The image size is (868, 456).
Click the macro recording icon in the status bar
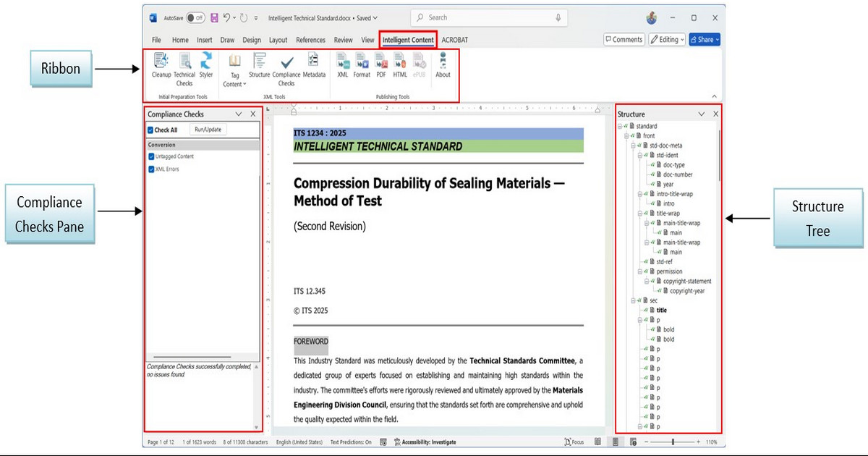383,442
